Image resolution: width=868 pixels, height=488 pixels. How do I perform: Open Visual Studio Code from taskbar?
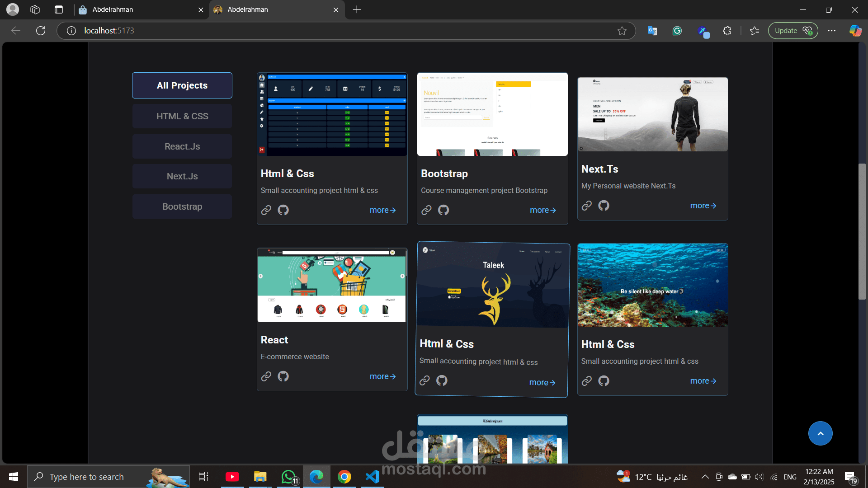point(372,477)
